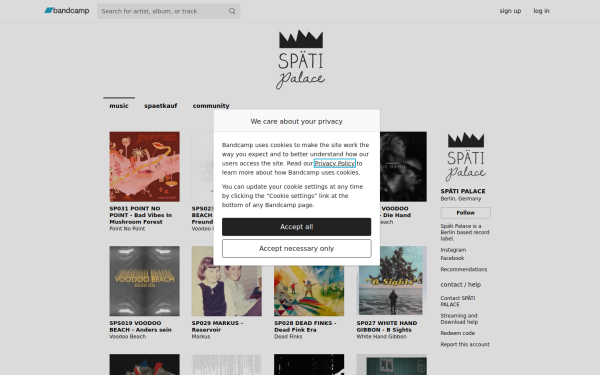Open the Privacy Policy link
The image size is (600, 375).
(x=334, y=163)
